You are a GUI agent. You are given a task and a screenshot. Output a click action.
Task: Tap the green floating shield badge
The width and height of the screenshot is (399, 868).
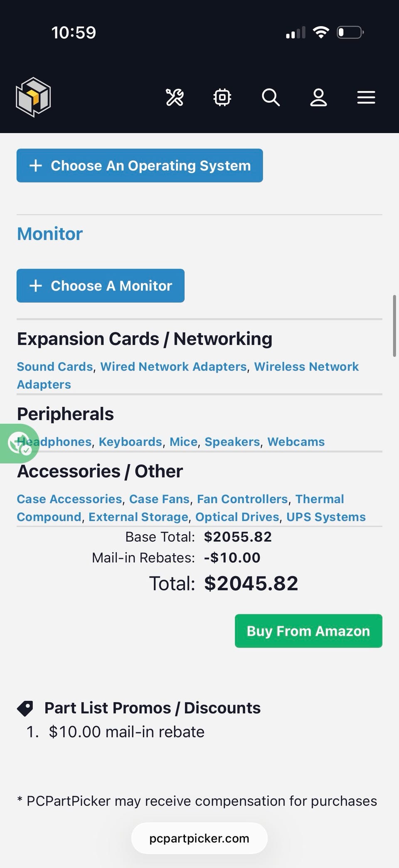(x=19, y=443)
